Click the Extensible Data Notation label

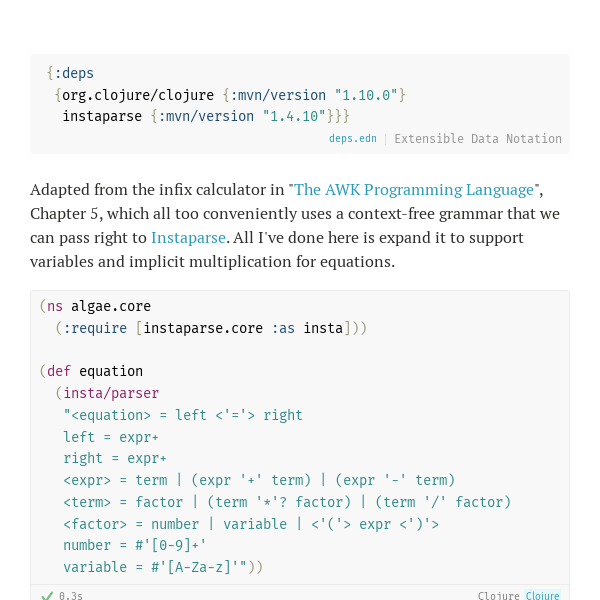pos(478,139)
